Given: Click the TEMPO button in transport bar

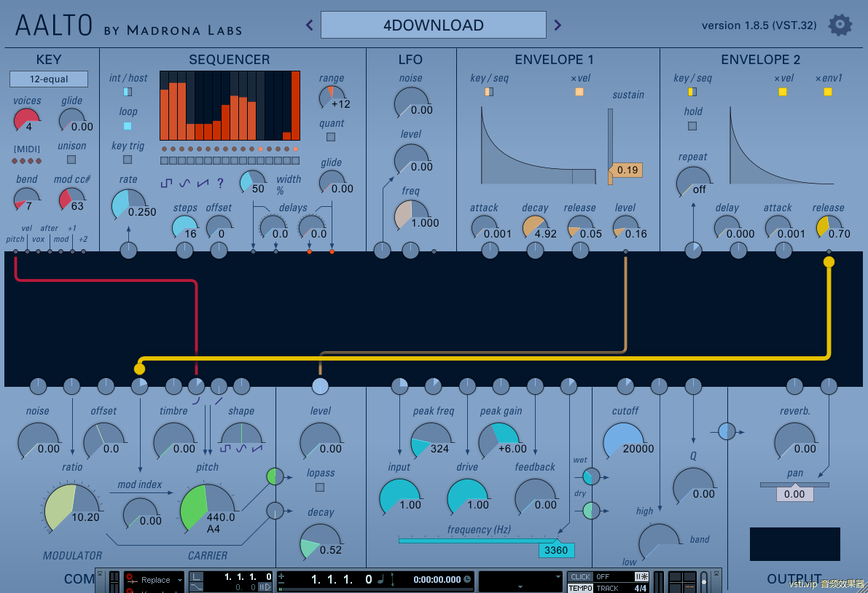Looking at the screenshot, I should point(580,588).
